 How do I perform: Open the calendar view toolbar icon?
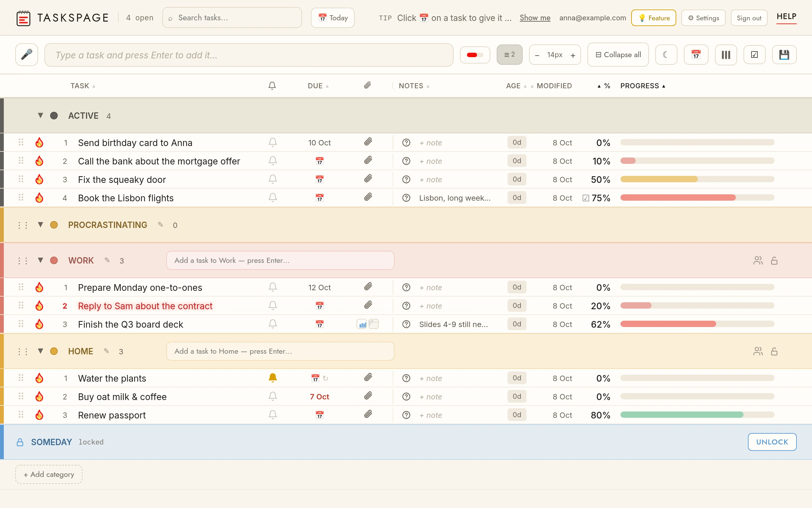[696, 55]
